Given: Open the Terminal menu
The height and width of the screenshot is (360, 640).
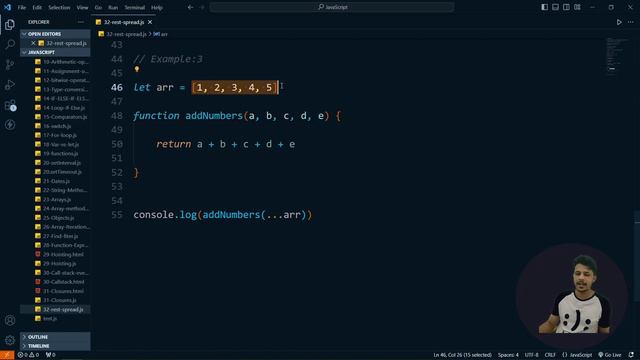Looking at the screenshot, I should click(135, 7).
